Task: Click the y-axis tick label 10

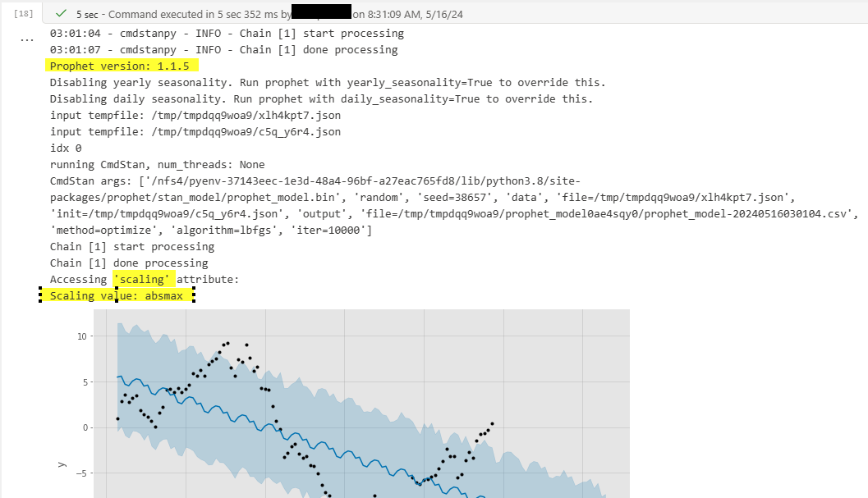Action: [x=82, y=336]
